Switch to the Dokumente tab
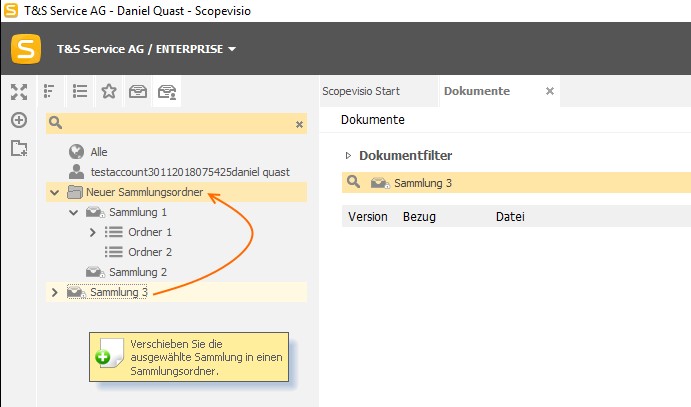Viewport: 691px width, 407px height. [x=477, y=91]
